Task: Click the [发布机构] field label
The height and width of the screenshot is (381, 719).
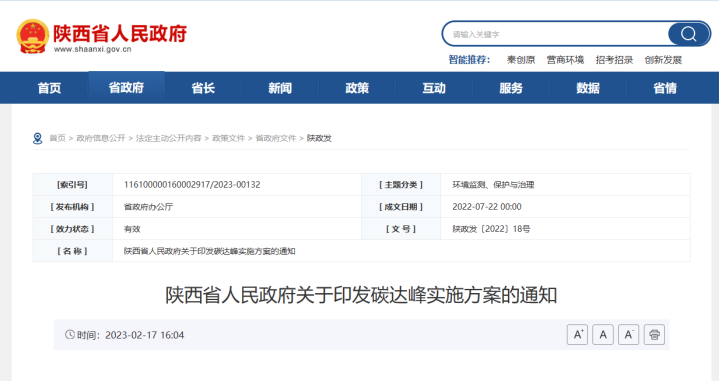Action: (72, 207)
